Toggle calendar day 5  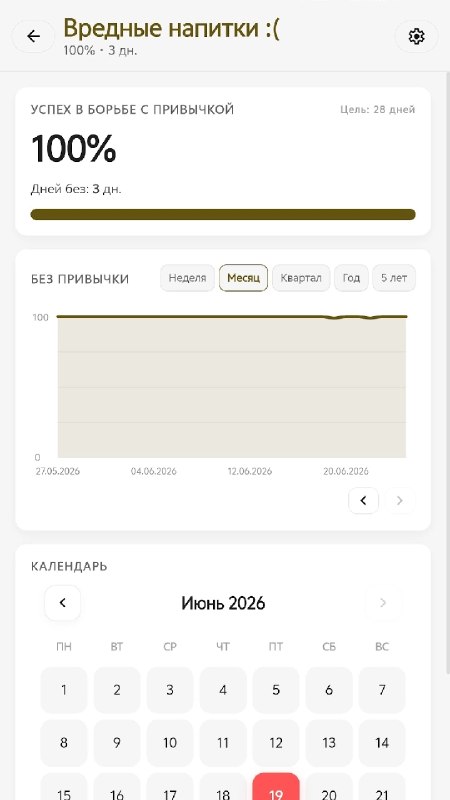click(x=276, y=690)
